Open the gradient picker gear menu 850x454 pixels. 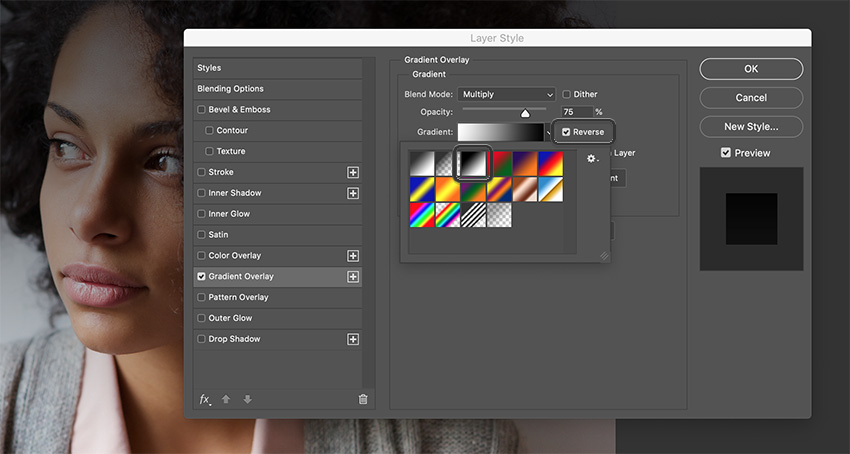(x=593, y=158)
